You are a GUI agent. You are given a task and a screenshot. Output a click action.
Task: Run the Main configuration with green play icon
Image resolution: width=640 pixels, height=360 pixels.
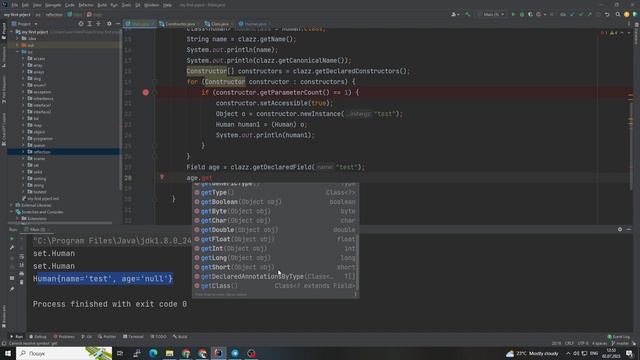pos(513,14)
